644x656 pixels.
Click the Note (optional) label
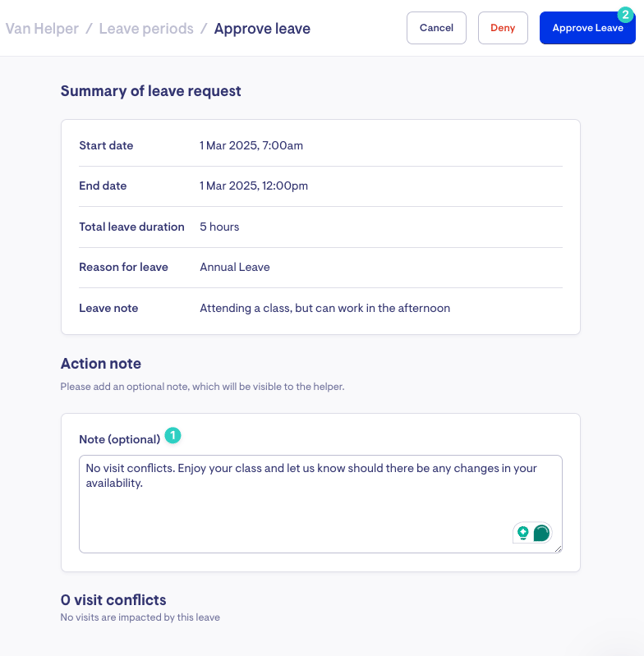pyautogui.click(x=120, y=439)
